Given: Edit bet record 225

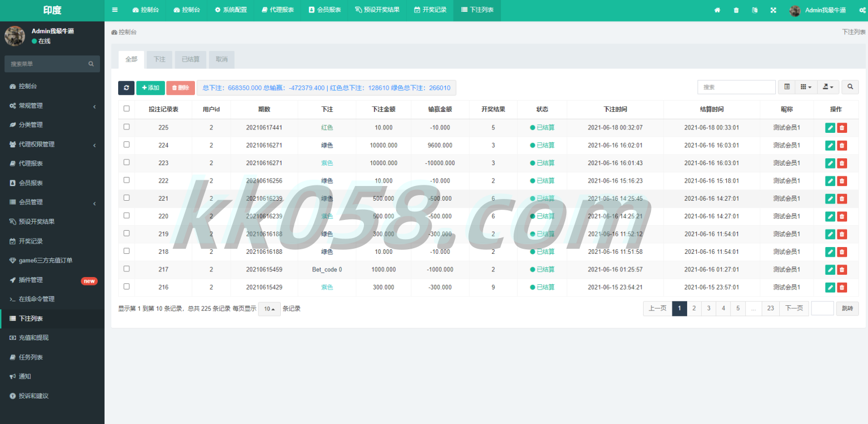Looking at the screenshot, I should tap(830, 128).
